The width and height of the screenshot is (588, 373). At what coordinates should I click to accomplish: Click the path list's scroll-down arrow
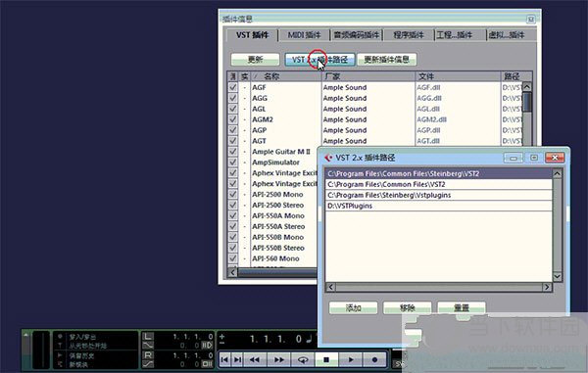click(x=557, y=276)
